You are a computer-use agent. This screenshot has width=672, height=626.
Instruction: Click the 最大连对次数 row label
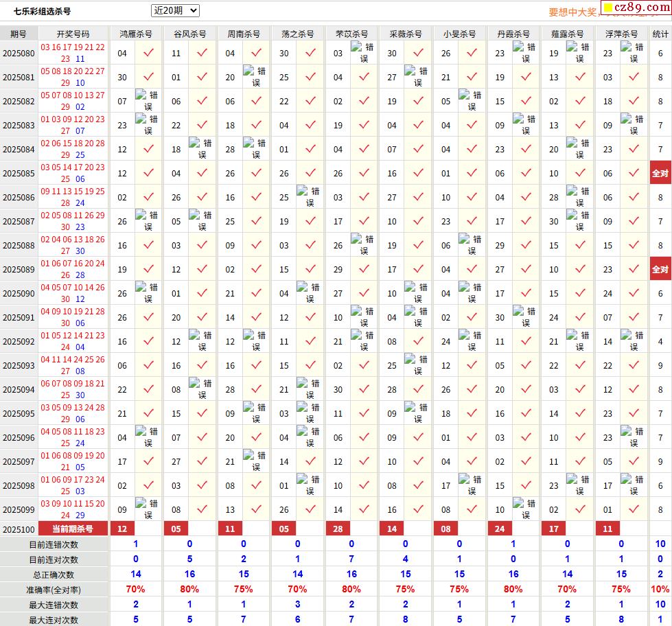pos(54,620)
